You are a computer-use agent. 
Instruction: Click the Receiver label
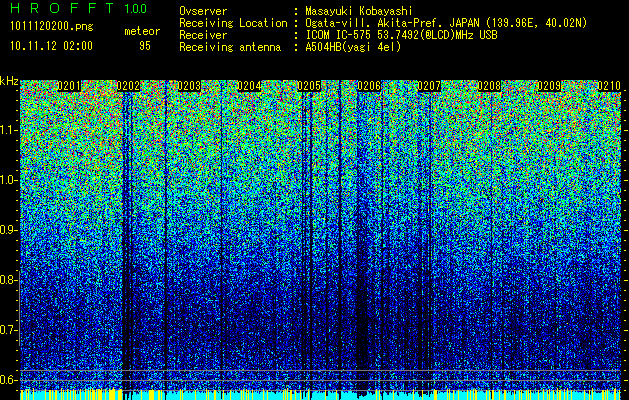point(203,35)
